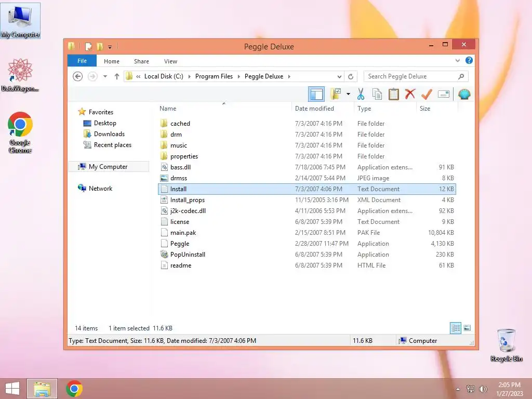Select the Peggle application file
This screenshot has width=532, height=399.
pyautogui.click(x=307, y=244)
